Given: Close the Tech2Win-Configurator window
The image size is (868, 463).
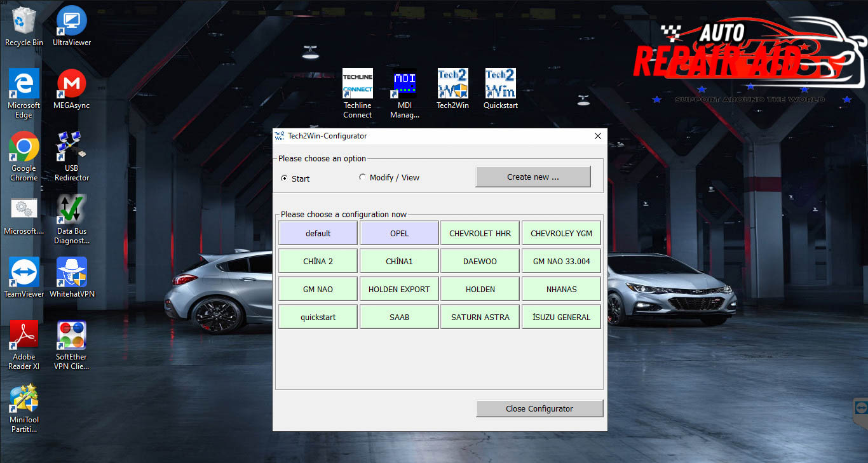Looking at the screenshot, I should 597,136.
